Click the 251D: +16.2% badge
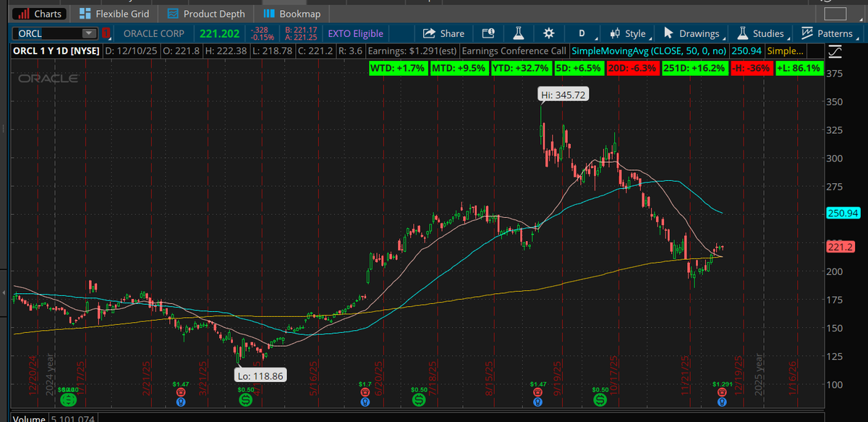 (696, 69)
